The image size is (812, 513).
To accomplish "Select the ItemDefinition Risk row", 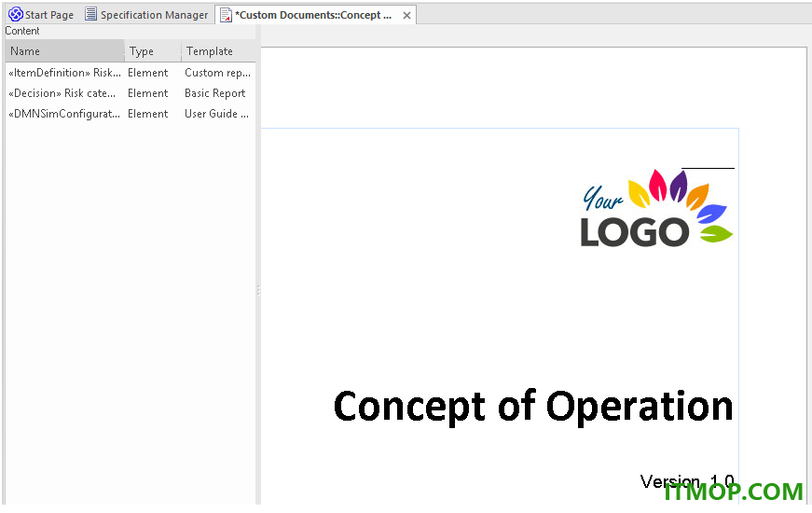I will [130, 73].
